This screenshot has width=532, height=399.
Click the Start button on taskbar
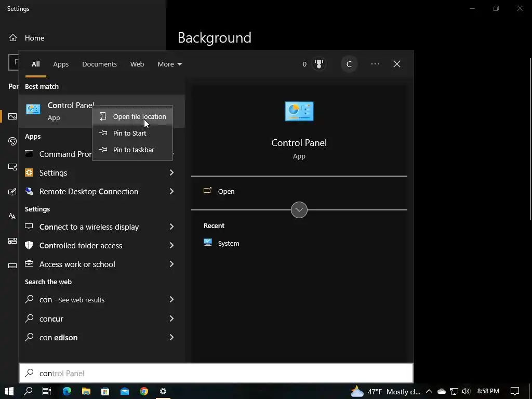click(9, 391)
